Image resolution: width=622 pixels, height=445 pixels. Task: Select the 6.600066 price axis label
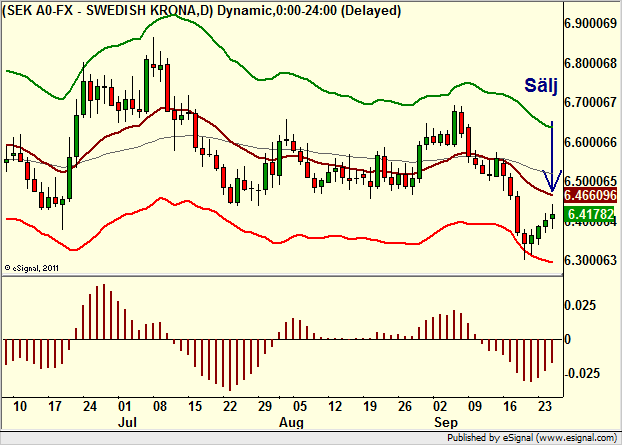point(590,142)
